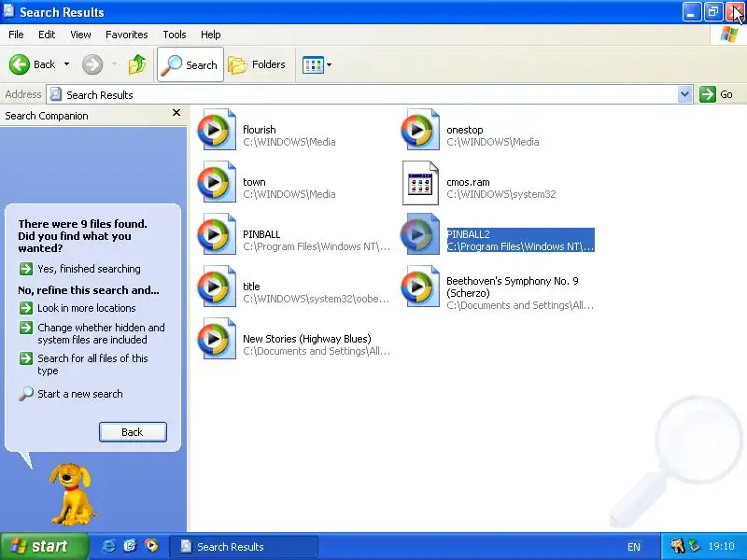Click the onestop media file icon

coord(419,130)
